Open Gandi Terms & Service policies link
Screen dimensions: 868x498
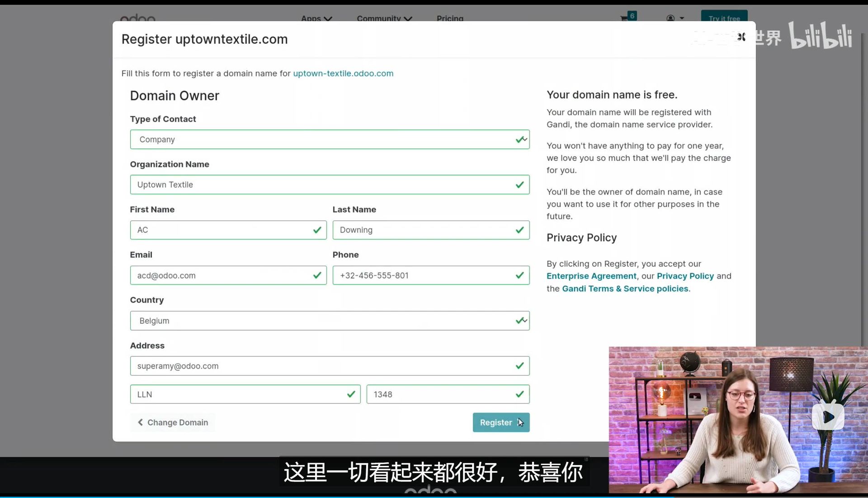click(x=625, y=289)
